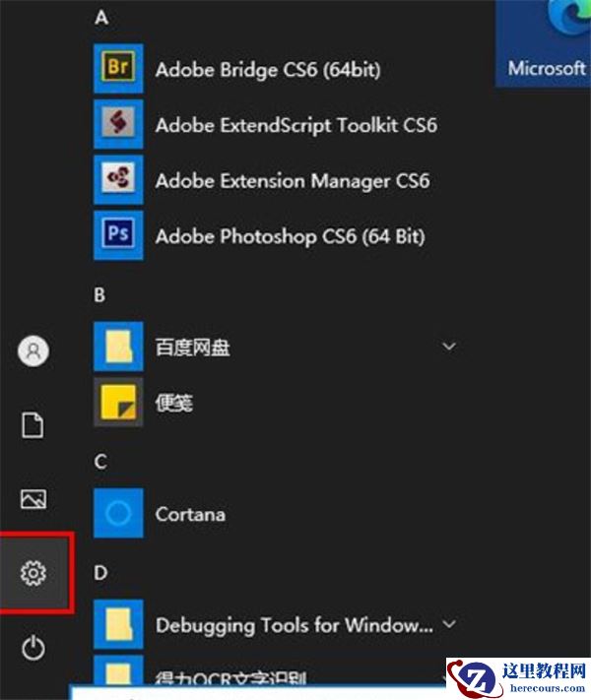
Task: Open the 便笺 sticky notes icon
Action: tap(118, 402)
